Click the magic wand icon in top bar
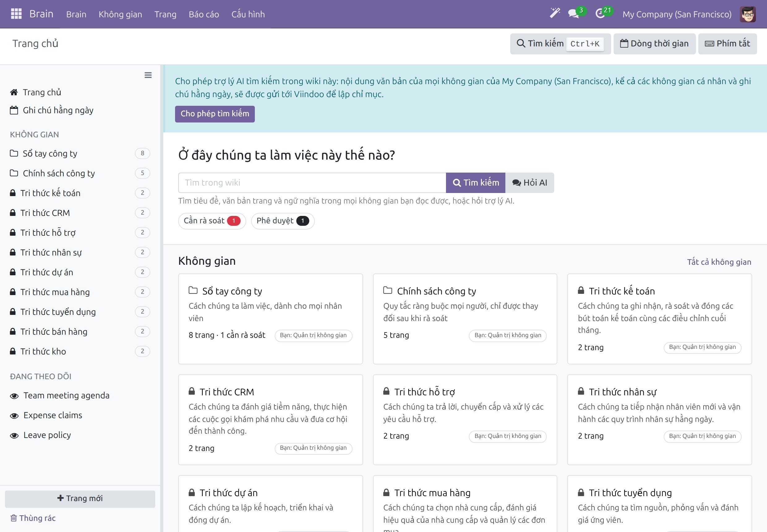The image size is (767, 532). tap(555, 13)
